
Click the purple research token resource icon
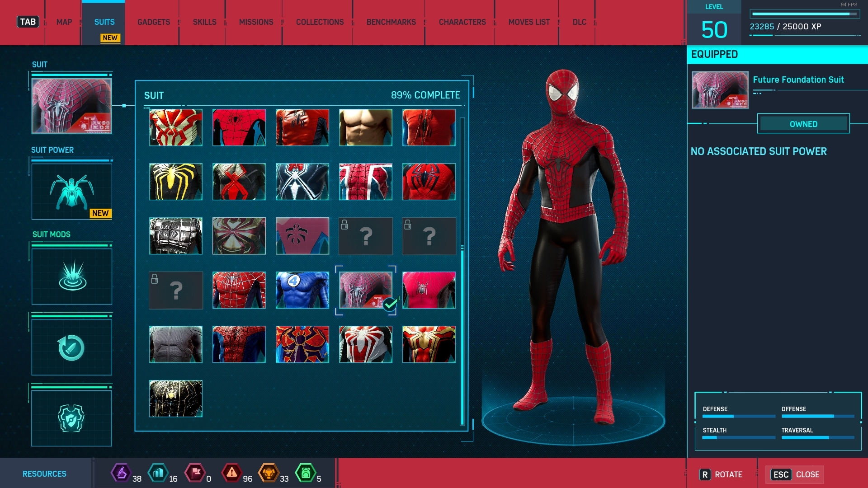[x=121, y=473]
